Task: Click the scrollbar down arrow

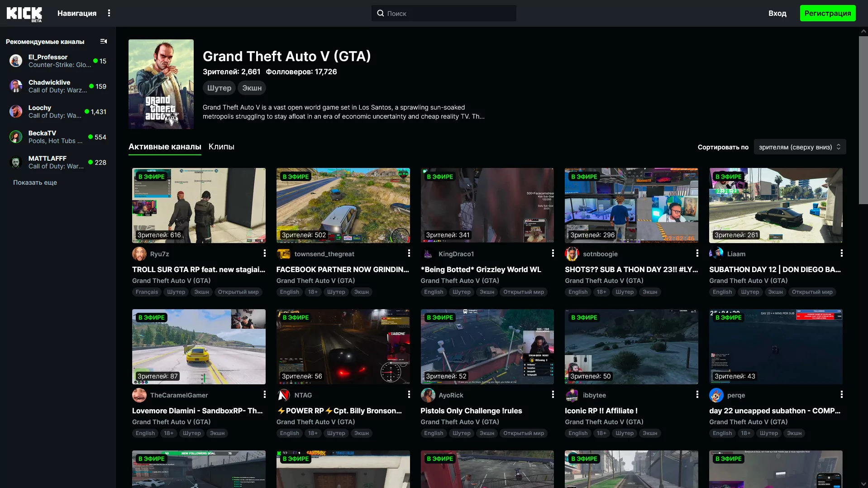Action: [x=863, y=484]
